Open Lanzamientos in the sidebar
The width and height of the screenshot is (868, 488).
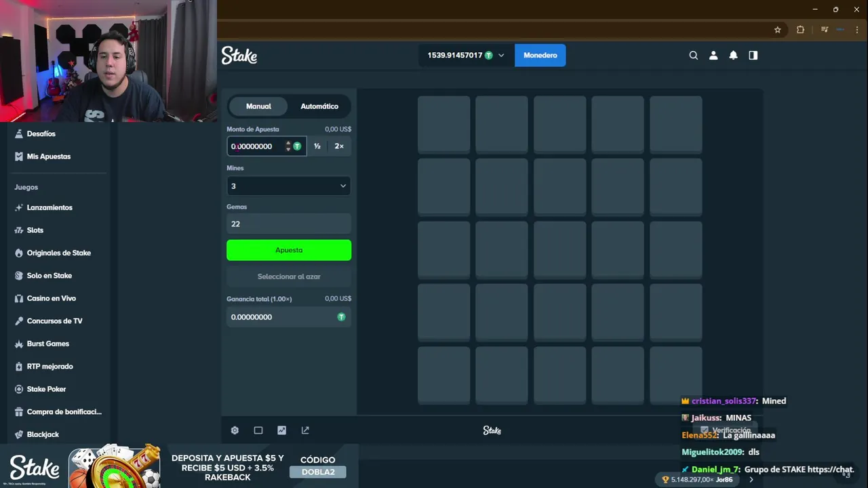click(x=50, y=208)
